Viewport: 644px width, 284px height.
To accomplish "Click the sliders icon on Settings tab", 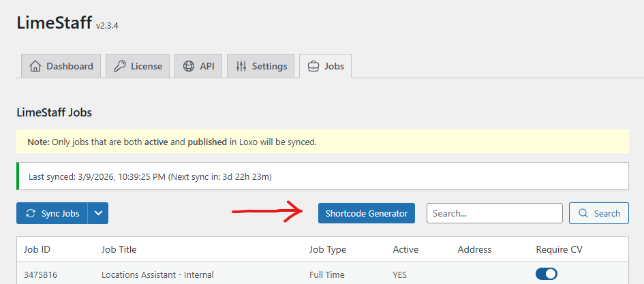I will pos(241,66).
